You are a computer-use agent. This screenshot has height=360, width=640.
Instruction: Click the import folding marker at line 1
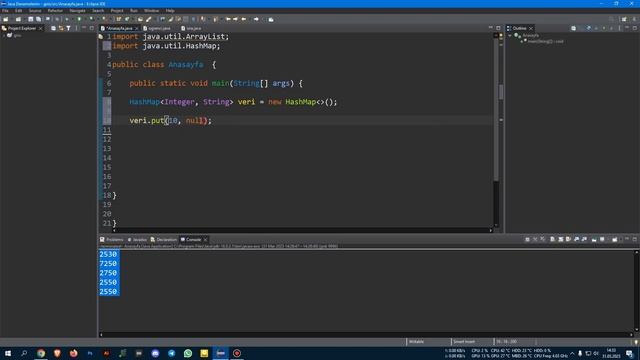(101, 37)
